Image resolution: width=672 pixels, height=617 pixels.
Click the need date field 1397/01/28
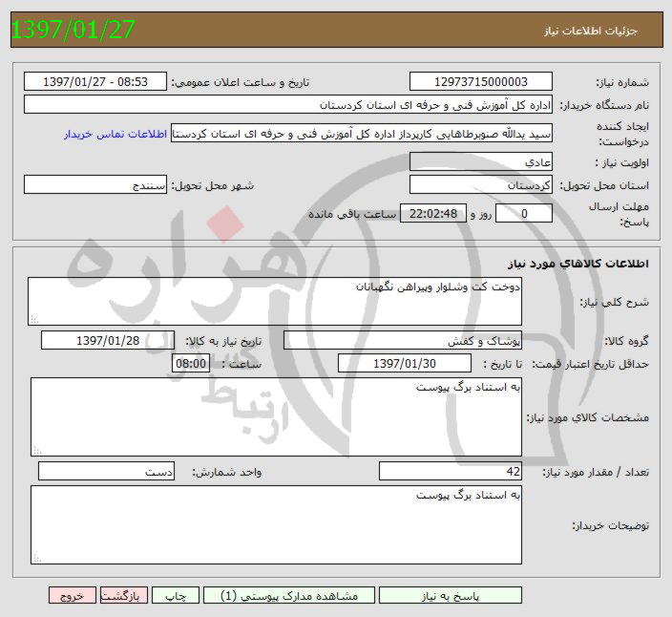coord(108,340)
